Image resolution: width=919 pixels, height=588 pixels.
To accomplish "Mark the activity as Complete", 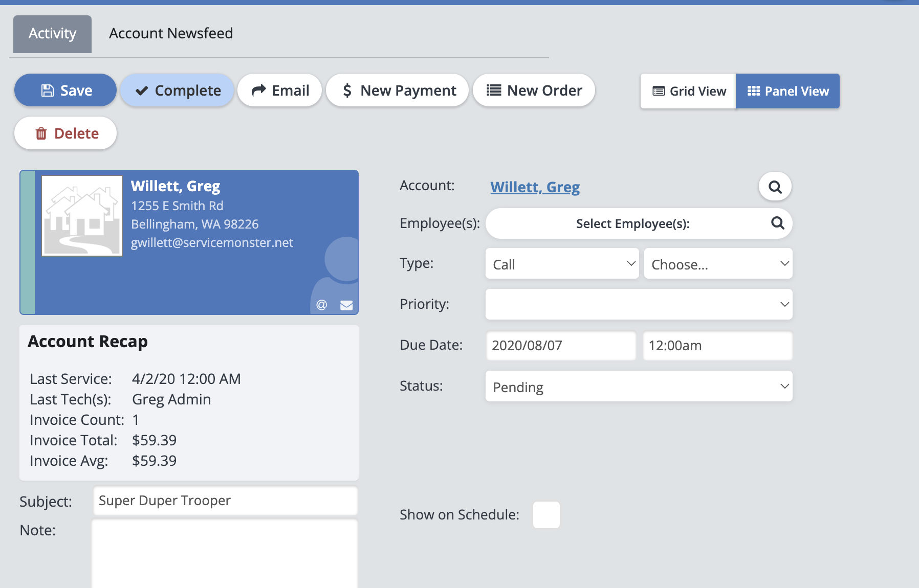I will (177, 91).
